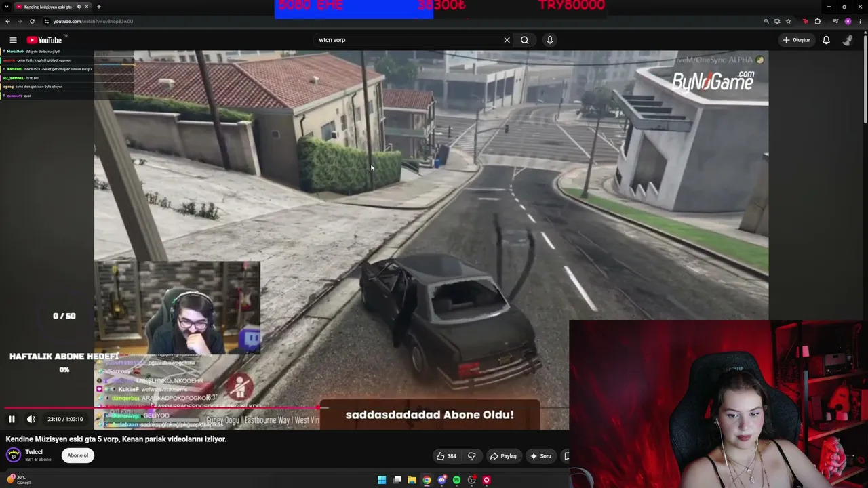Click the video title text

116,439
